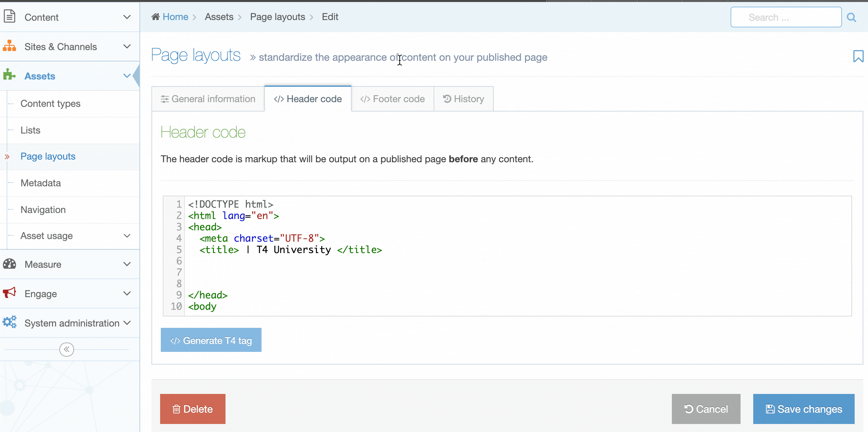The image size is (868, 432).
Task: Click the Generate T4 tag button
Action: [x=211, y=340]
